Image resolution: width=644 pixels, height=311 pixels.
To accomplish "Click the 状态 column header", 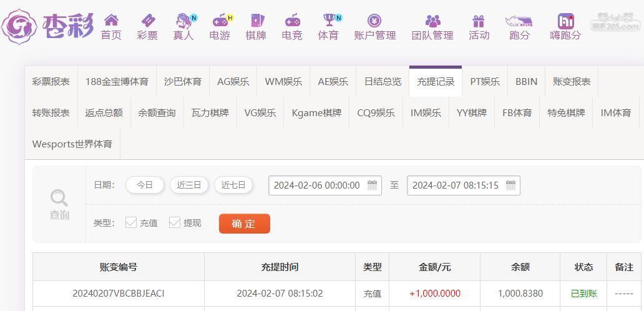I will [x=583, y=267].
